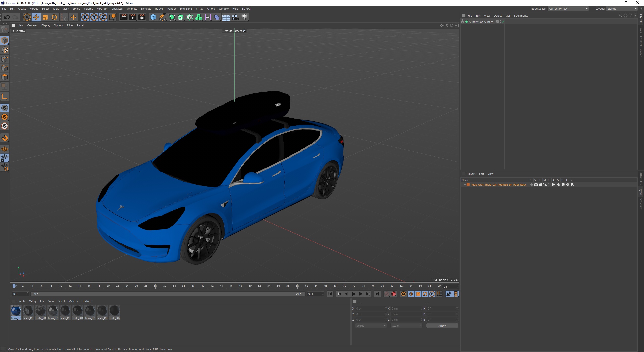Viewport: 644px width, 352px height.
Task: Select the blue Tesla_RB material swatch
Action: [16, 312]
